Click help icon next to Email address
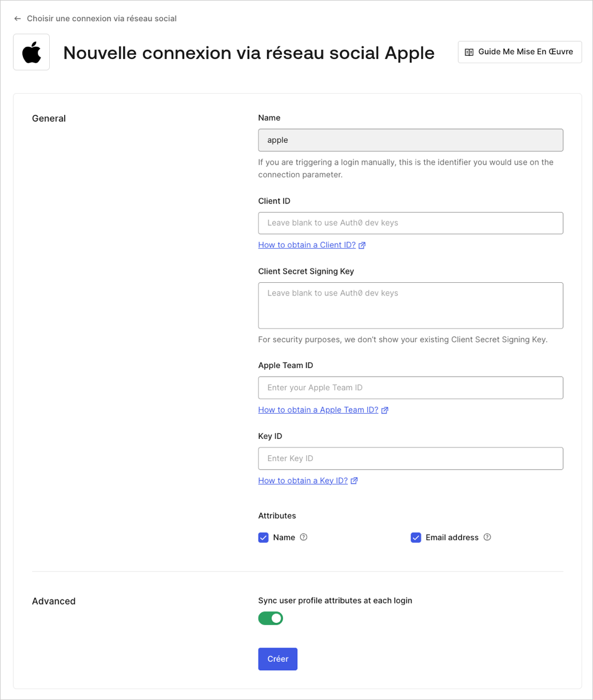 (487, 537)
